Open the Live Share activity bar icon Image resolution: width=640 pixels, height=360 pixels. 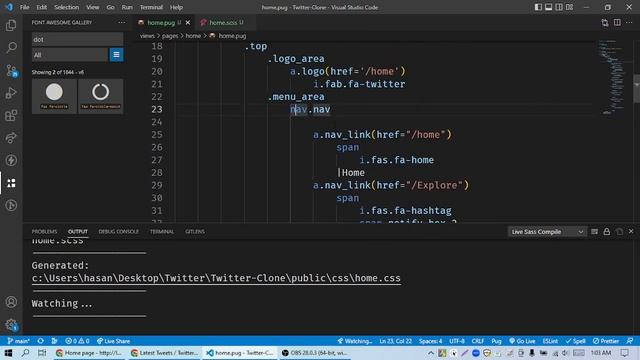pyautogui.click(x=11, y=138)
